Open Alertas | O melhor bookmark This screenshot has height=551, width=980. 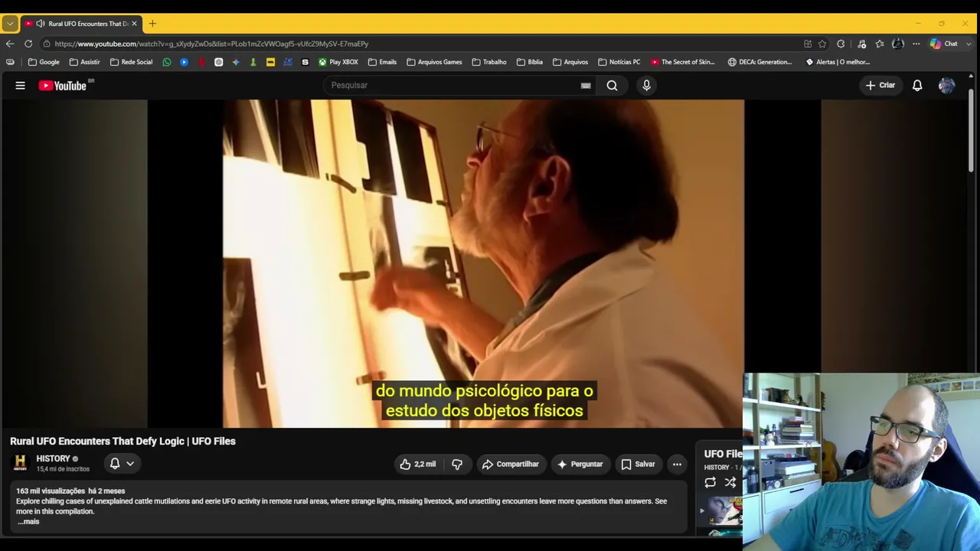[838, 62]
